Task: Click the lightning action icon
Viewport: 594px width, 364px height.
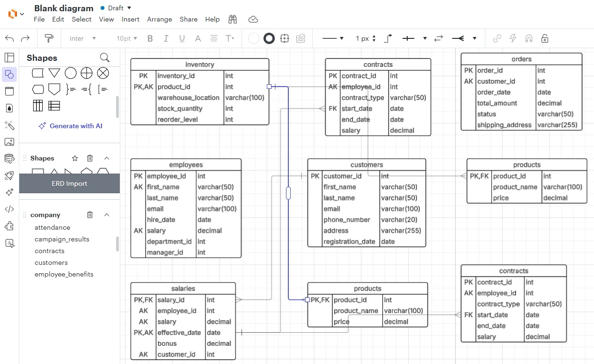Action: [513, 38]
